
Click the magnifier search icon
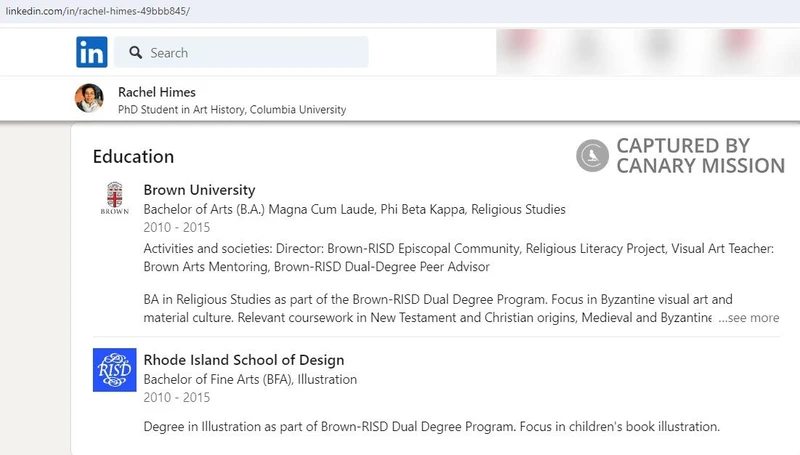point(135,53)
